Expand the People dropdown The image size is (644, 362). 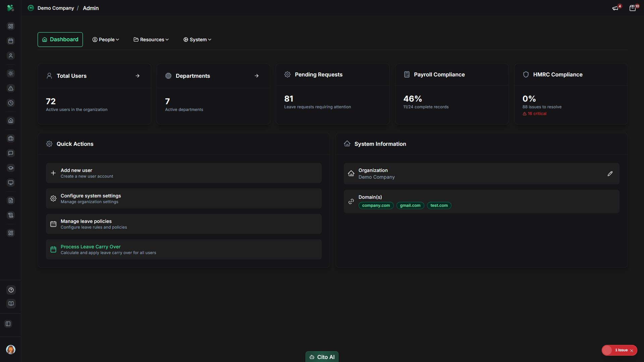coord(105,39)
